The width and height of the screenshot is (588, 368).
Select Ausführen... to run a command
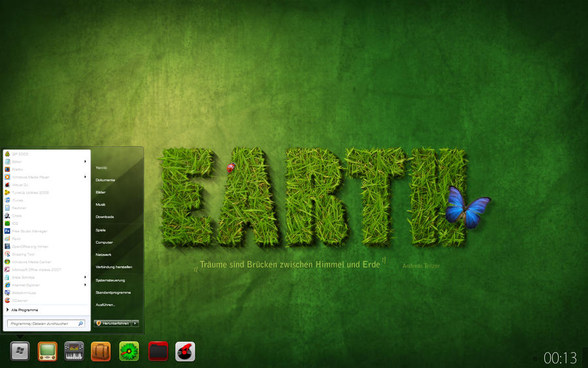click(x=105, y=305)
